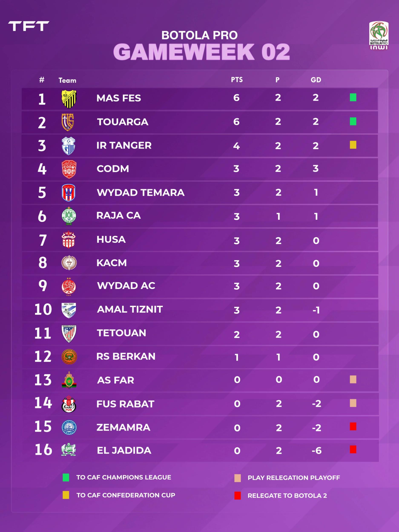399x532 pixels.
Task: Click the El Jadida club logo
Action: pos(69,450)
